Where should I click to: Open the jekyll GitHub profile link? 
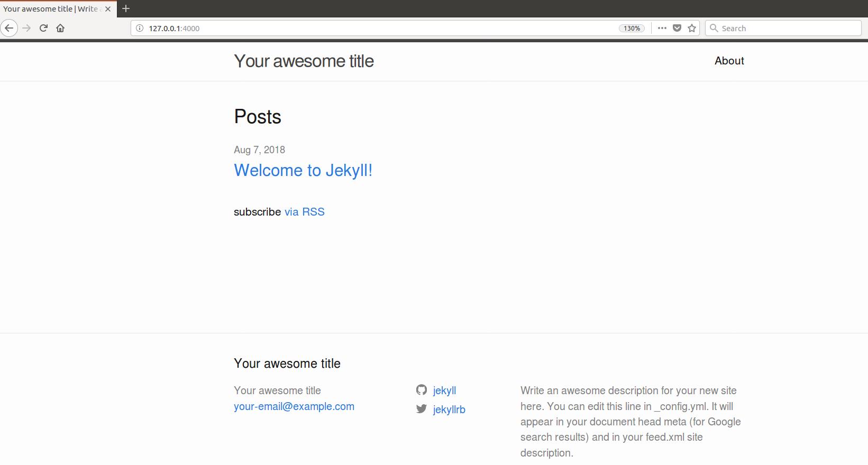tap(444, 390)
